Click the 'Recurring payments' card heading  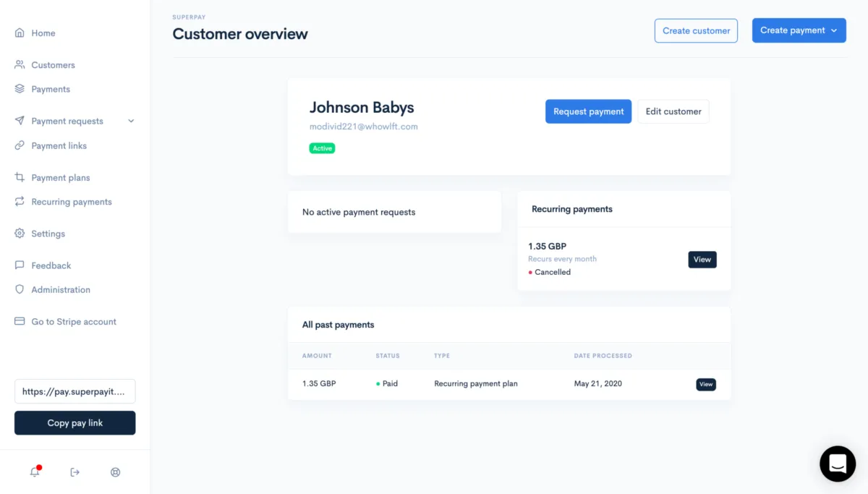click(x=572, y=209)
